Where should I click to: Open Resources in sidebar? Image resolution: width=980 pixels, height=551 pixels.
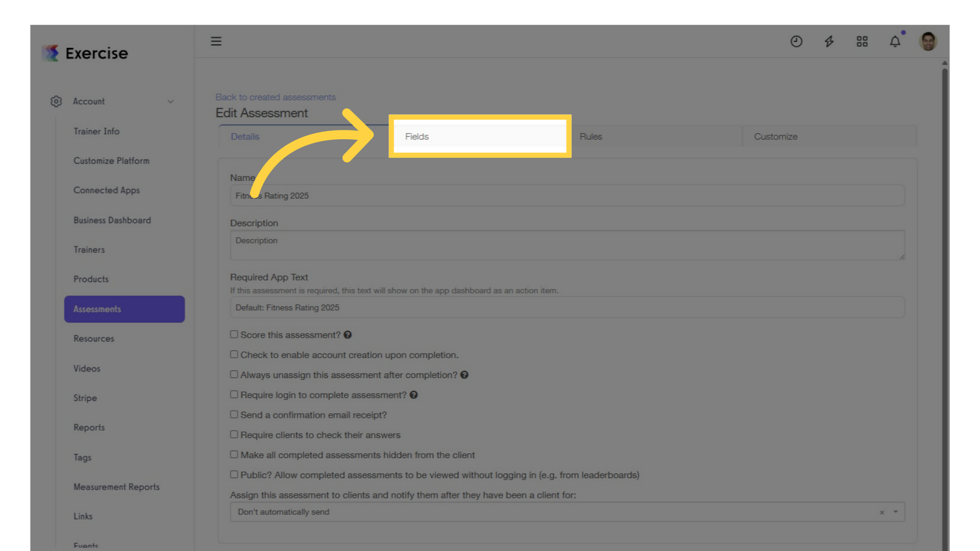pyautogui.click(x=94, y=339)
